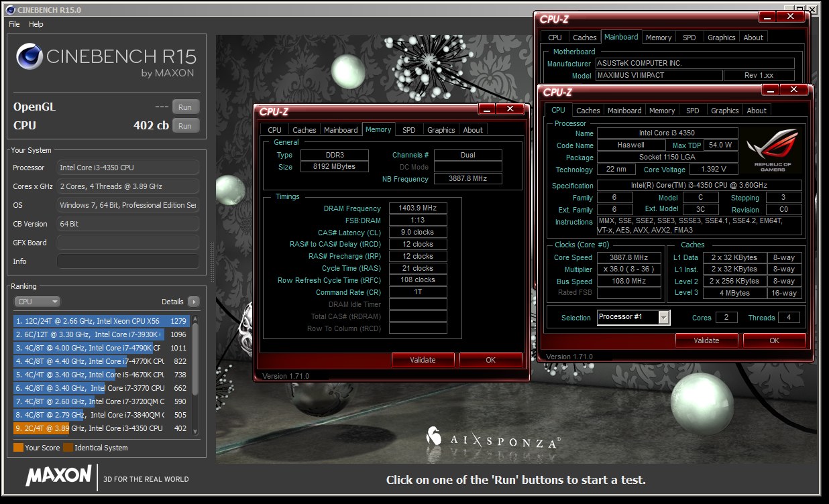Viewport: 829px width, 504px height.
Task: Minimize the CPU-Z Memory window
Action: coord(487,109)
